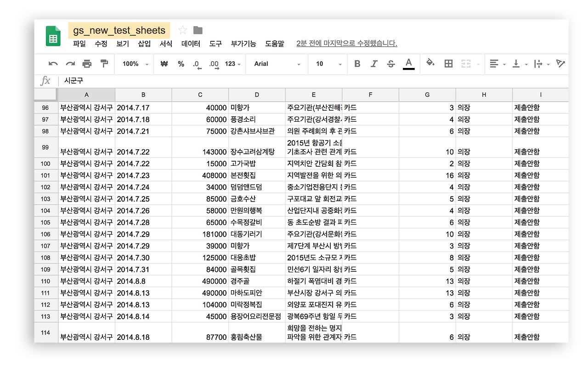588x383 pixels.
Task: Select cell with date 2014.8.8
Action: click(143, 281)
